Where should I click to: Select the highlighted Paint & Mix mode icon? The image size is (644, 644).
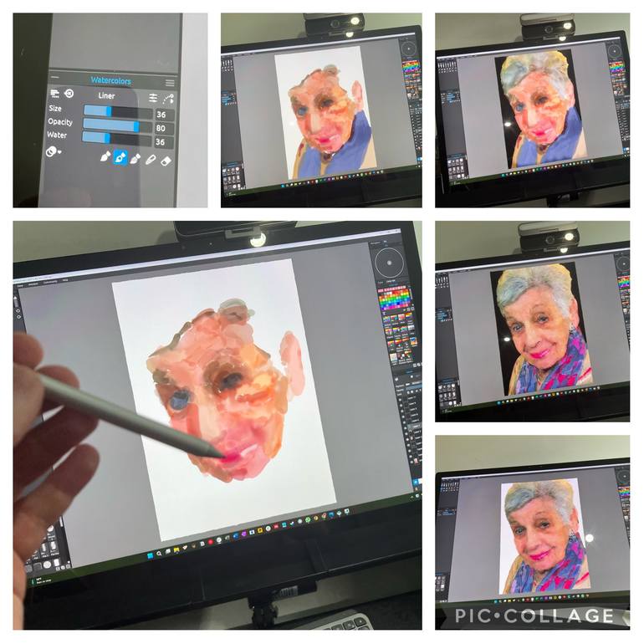(x=120, y=158)
